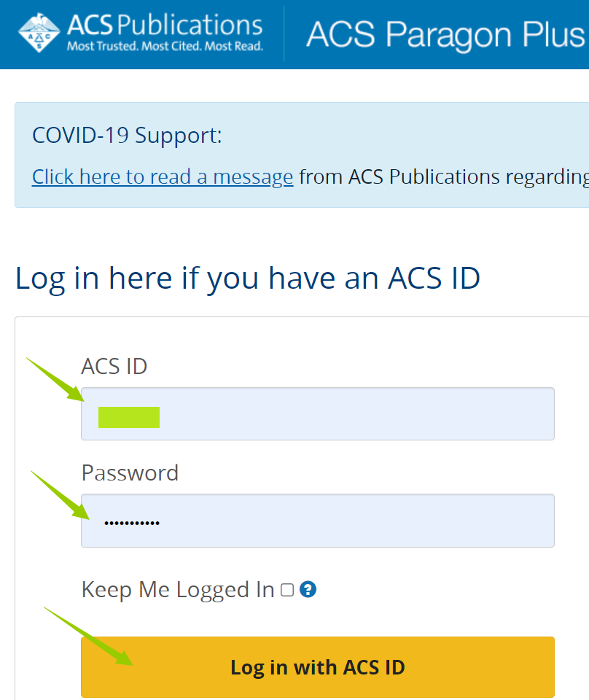
Task: Click the green arrow pointing at ACS ID field
Action: (x=55, y=379)
